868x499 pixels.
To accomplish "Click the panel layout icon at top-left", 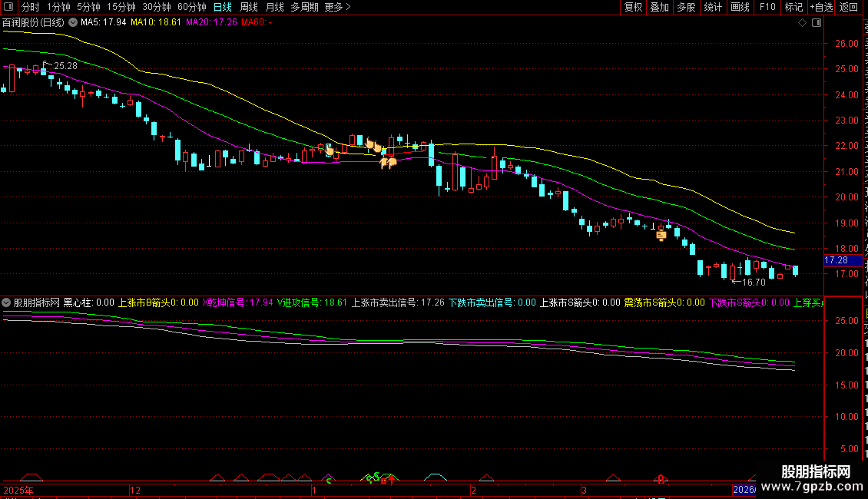I will (x=8, y=7).
